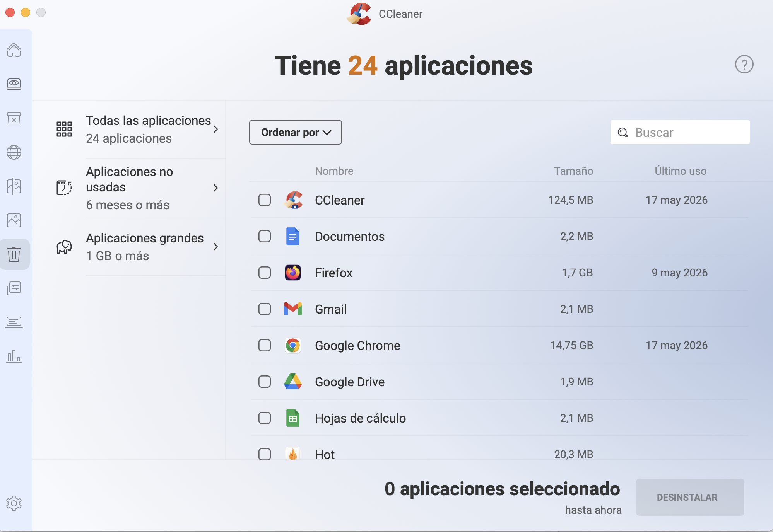
Task: Click the 1,7 GB size value
Action: [x=577, y=273]
